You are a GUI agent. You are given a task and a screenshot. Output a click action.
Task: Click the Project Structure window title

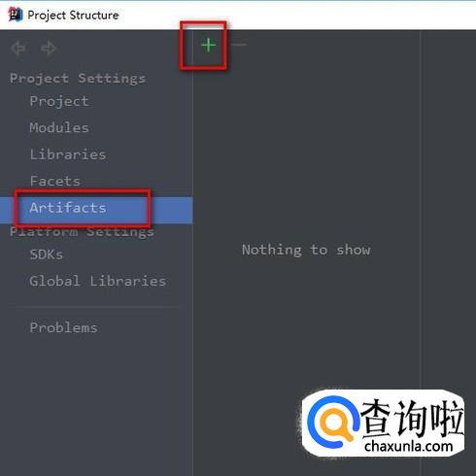pyautogui.click(x=73, y=16)
